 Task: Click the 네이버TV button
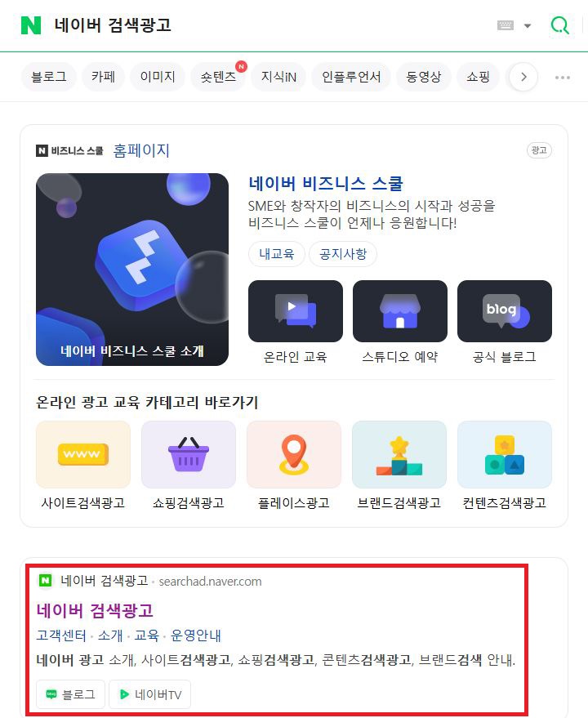(149, 694)
